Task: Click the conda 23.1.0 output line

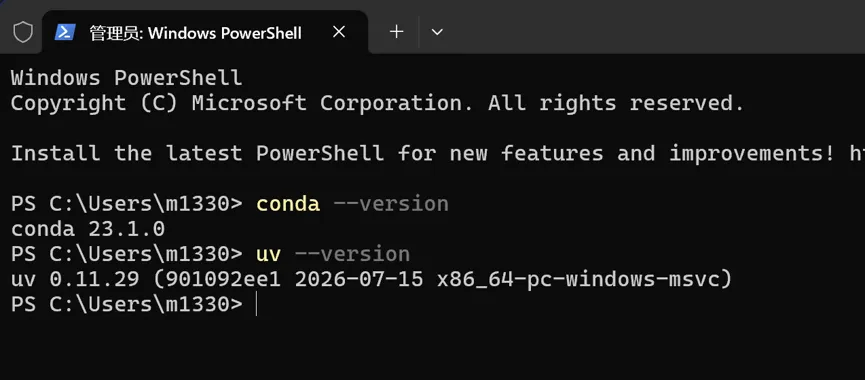Action: point(88,229)
